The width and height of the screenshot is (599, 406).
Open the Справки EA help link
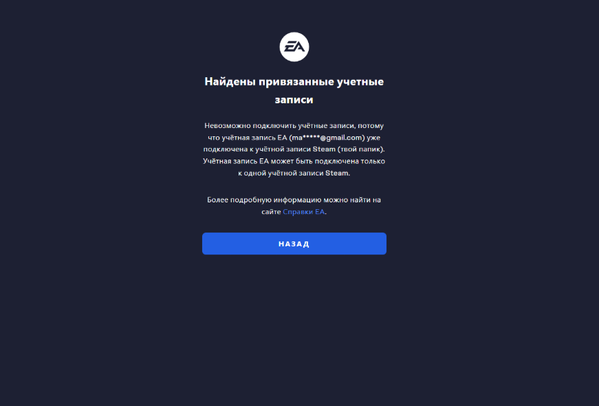tap(304, 212)
